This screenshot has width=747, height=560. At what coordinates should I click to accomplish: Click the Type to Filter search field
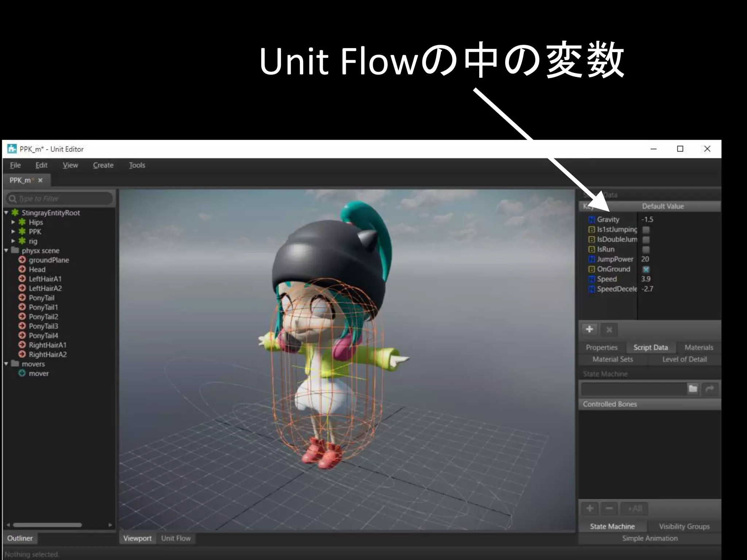coord(59,199)
